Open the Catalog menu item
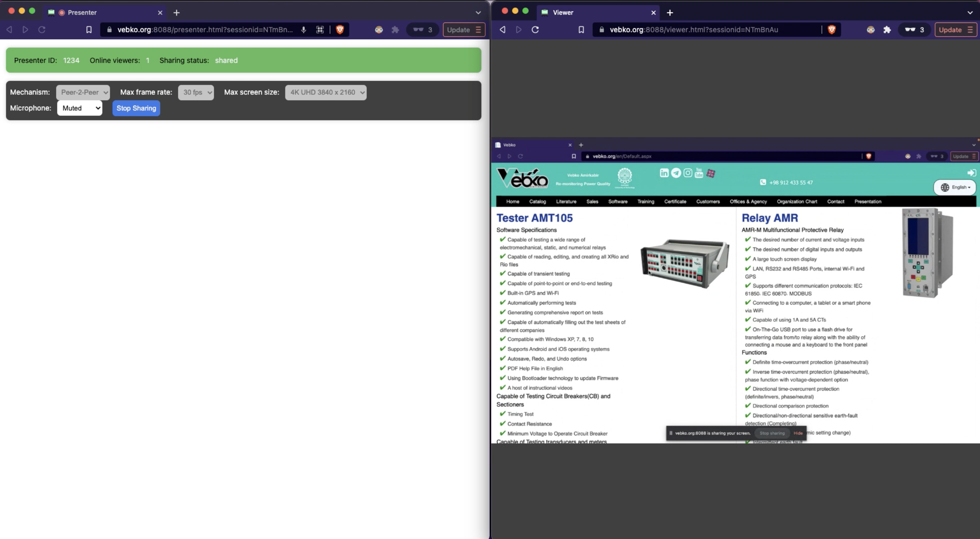Screen dimensions: 980x539 (537, 202)
